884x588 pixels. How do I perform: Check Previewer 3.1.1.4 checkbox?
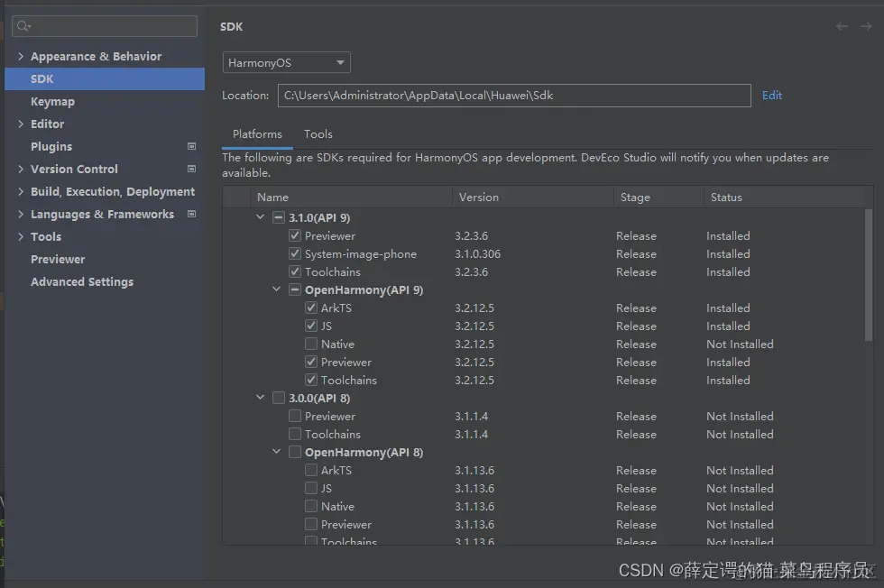coord(295,416)
